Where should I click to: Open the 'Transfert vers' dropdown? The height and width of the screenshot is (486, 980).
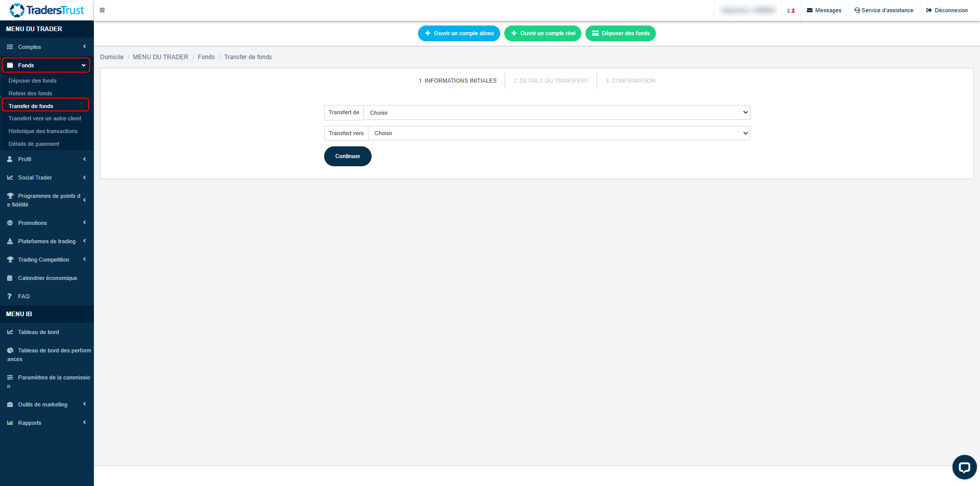pos(558,133)
